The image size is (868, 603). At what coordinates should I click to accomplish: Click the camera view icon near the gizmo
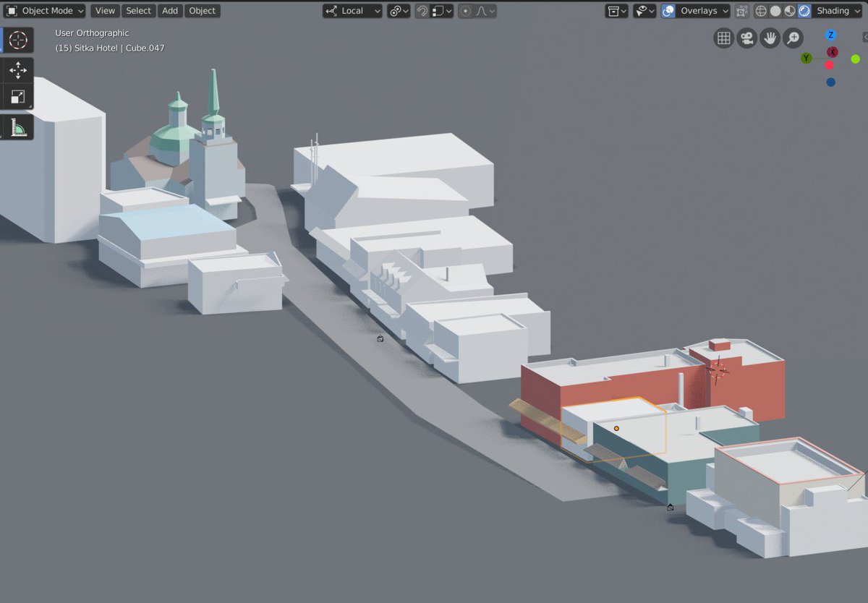746,38
